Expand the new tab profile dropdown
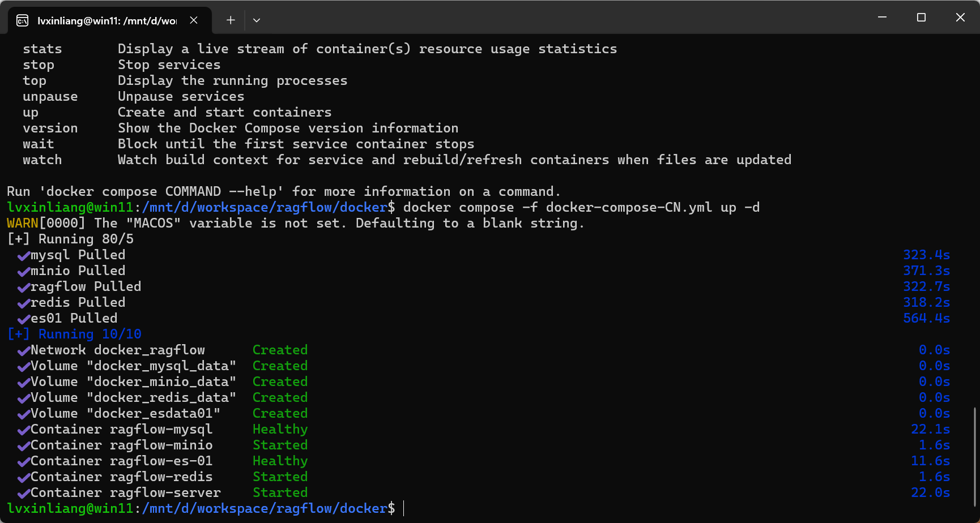The width and height of the screenshot is (980, 523). [x=257, y=20]
